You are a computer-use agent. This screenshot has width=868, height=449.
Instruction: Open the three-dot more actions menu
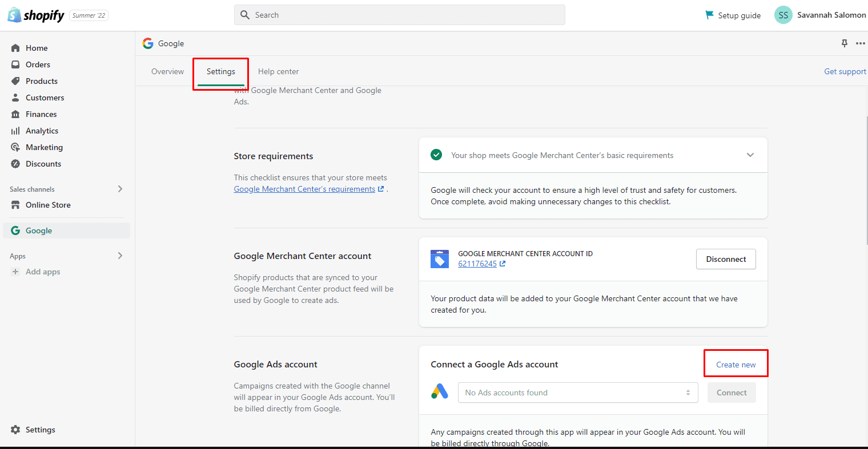[861, 43]
